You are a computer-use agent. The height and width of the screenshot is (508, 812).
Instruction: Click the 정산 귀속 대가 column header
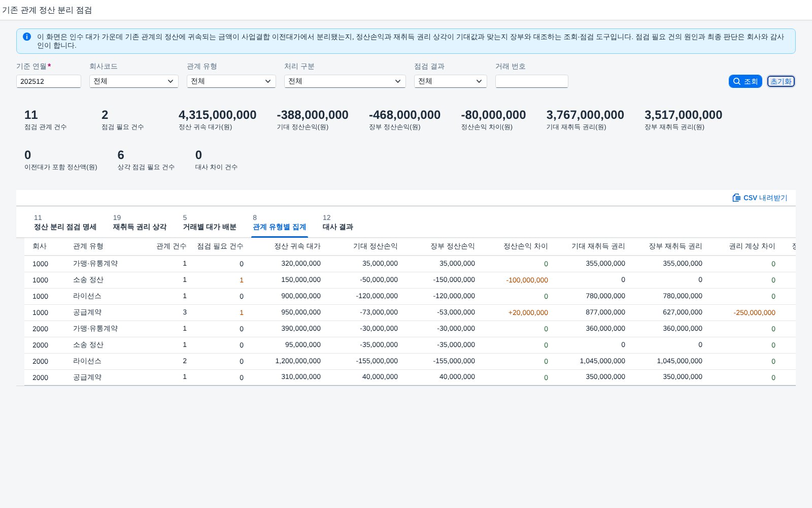297,246
